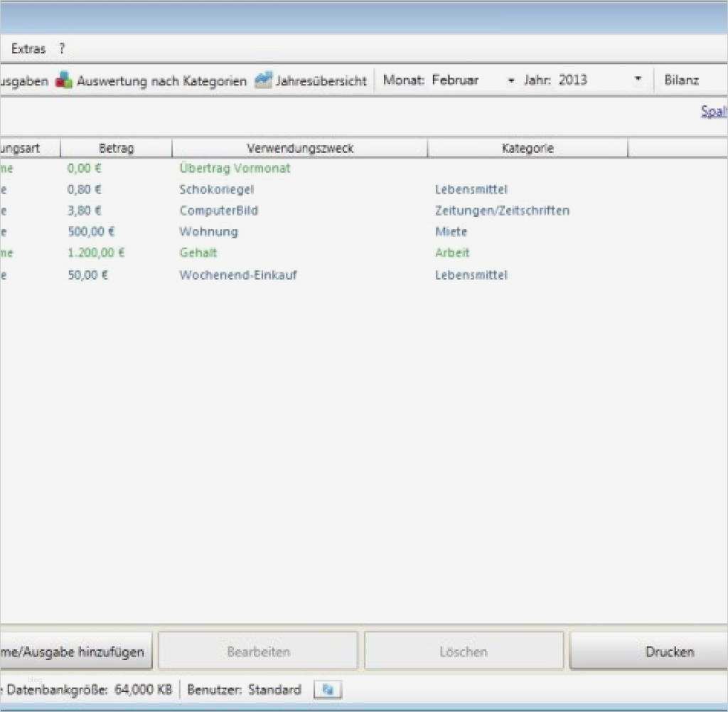Click the Jahresübersicht icon
The height and width of the screenshot is (712, 728).
pos(263,80)
